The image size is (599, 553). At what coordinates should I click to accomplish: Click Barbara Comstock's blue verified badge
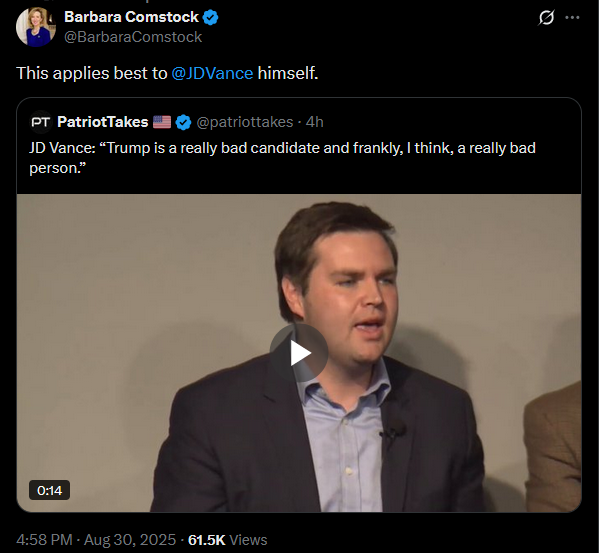click(210, 18)
